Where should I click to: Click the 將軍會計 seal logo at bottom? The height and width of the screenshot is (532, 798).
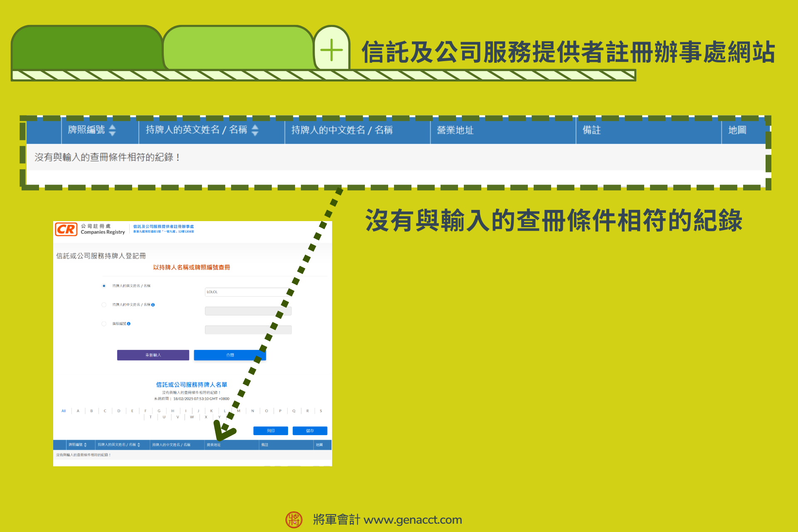294,520
